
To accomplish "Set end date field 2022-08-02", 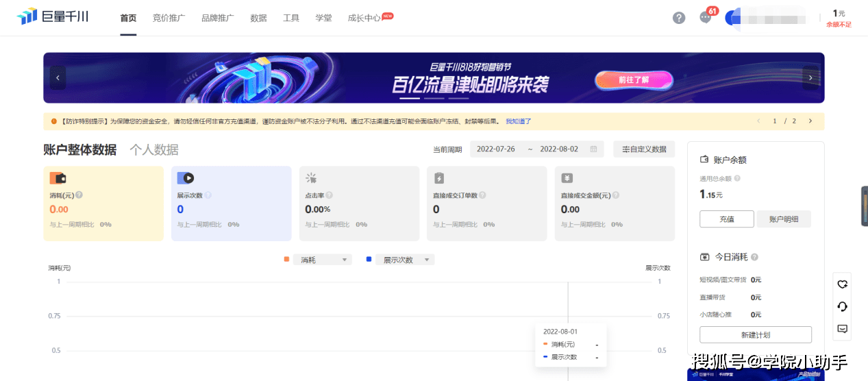I will point(559,149).
